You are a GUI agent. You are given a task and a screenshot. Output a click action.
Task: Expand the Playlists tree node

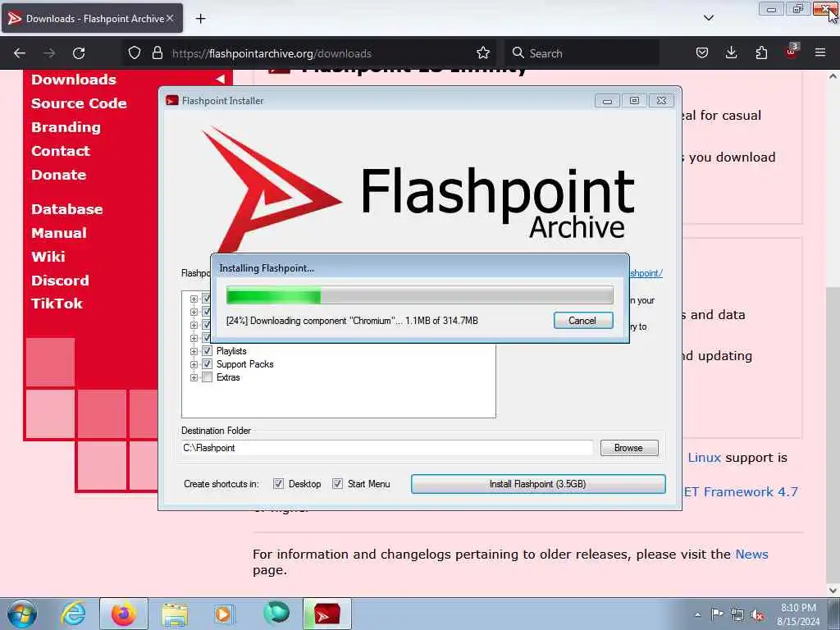coord(194,351)
